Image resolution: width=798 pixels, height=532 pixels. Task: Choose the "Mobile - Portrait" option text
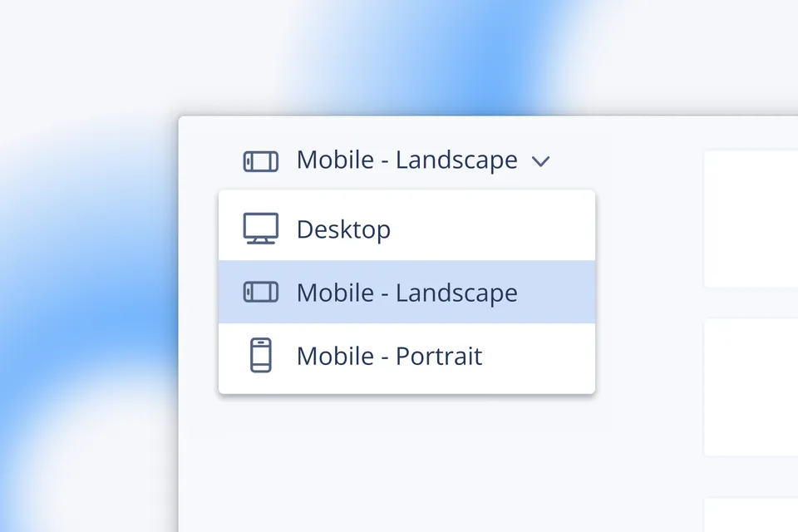[389, 357]
